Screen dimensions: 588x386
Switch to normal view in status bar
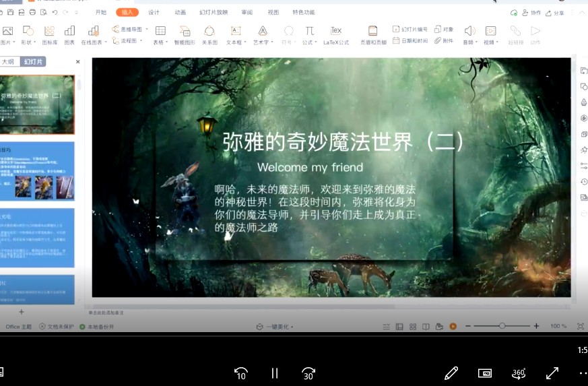point(399,327)
